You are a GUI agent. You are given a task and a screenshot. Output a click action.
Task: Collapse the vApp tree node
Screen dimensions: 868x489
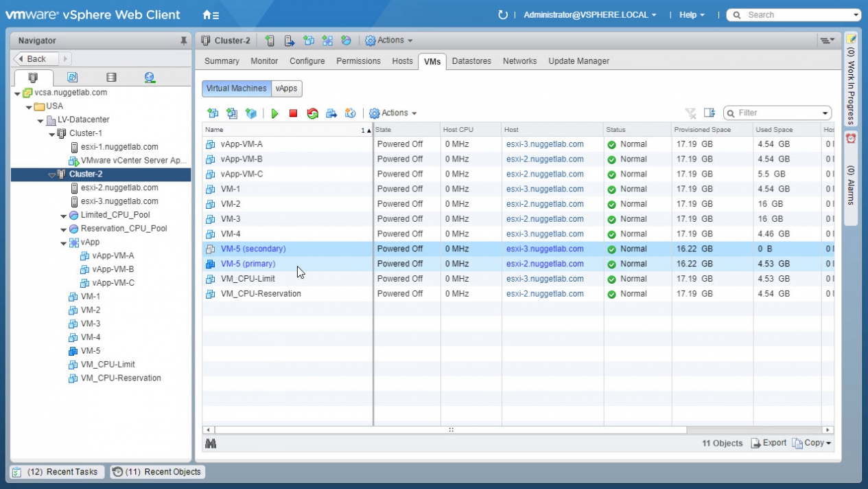click(63, 242)
